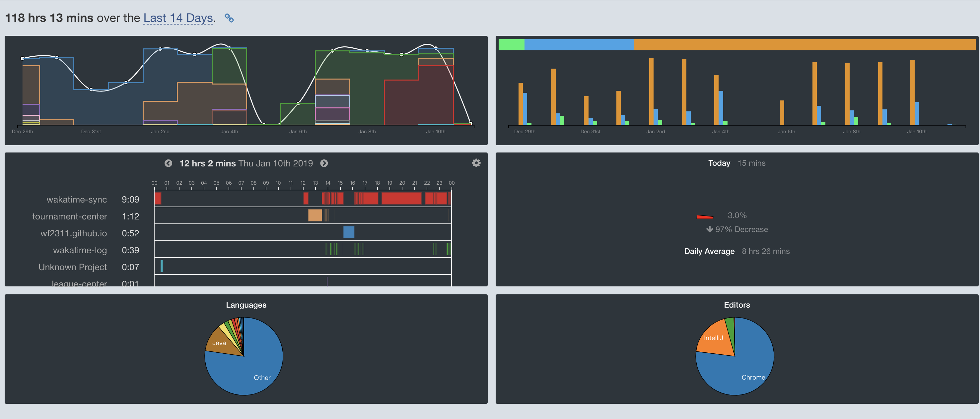Click the share link chain icon
This screenshot has height=419, width=980.
tap(229, 18)
